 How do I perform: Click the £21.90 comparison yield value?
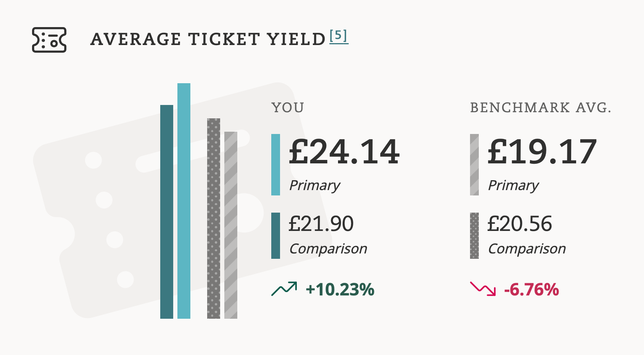[321, 224]
